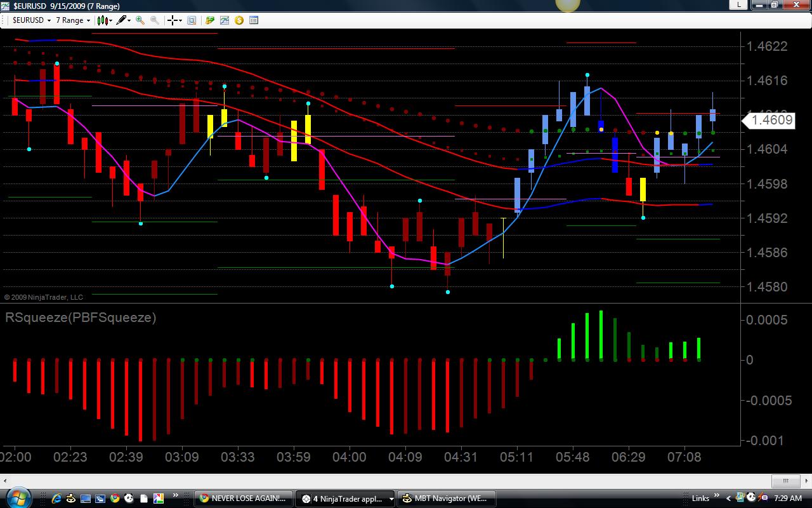This screenshot has height=508, width=812.
Task: Click the 1.4580 price axis label
Action: pyautogui.click(x=767, y=287)
